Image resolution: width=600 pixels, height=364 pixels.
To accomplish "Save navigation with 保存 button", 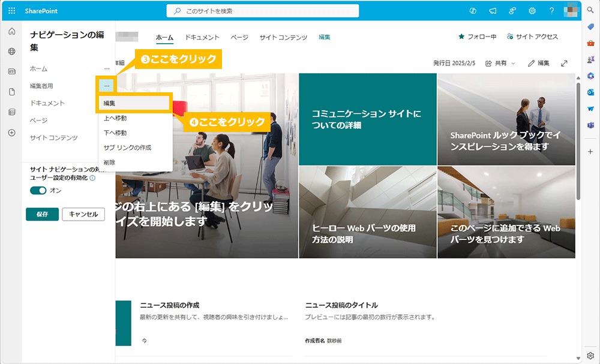I will coord(42,214).
